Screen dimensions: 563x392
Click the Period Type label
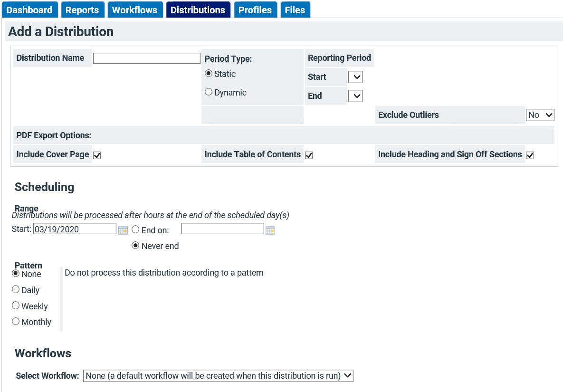(x=229, y=59)
